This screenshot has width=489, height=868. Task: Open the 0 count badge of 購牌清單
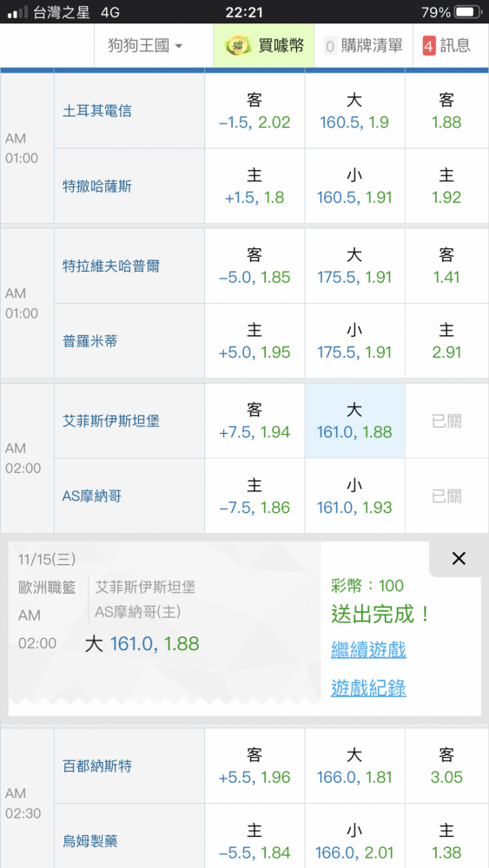coord(330,46)
